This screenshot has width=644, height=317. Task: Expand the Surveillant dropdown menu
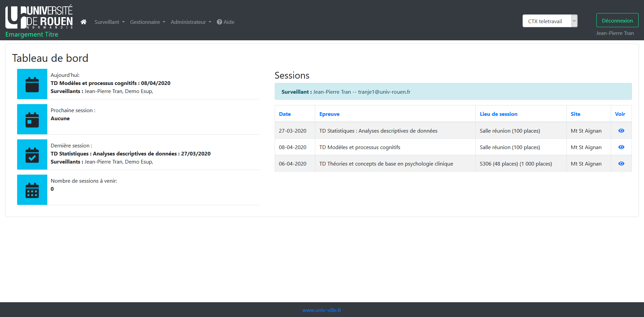click(109, 22)
